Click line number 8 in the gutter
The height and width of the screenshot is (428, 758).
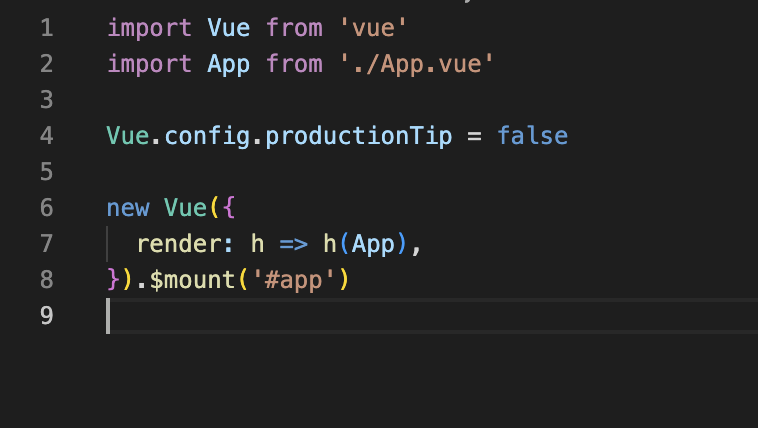47,279
